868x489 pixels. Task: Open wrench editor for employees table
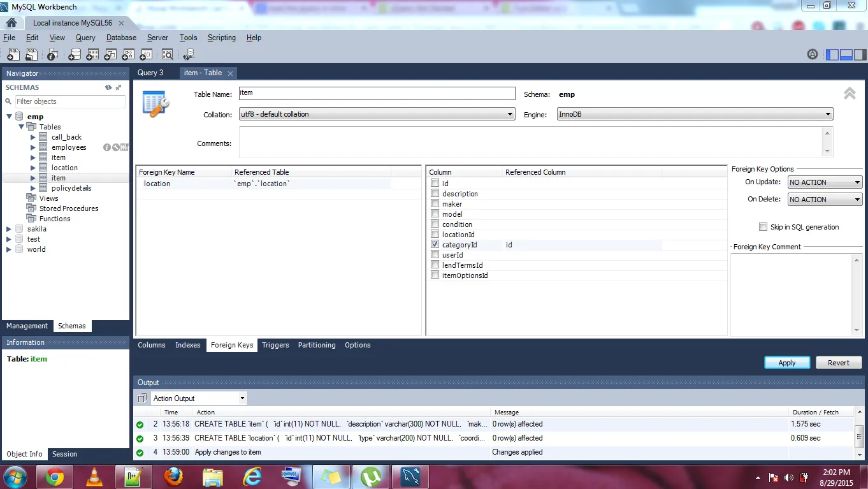tap(116, 147)
